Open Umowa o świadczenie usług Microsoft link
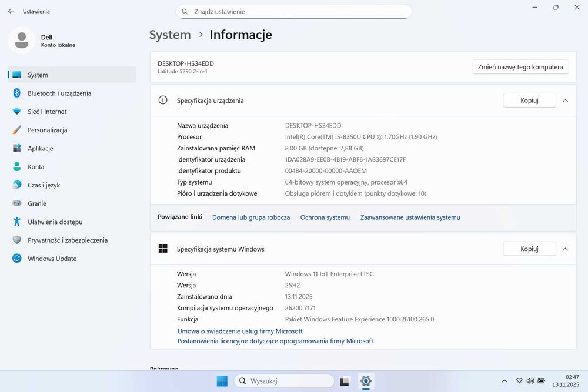 coord(240,331)
